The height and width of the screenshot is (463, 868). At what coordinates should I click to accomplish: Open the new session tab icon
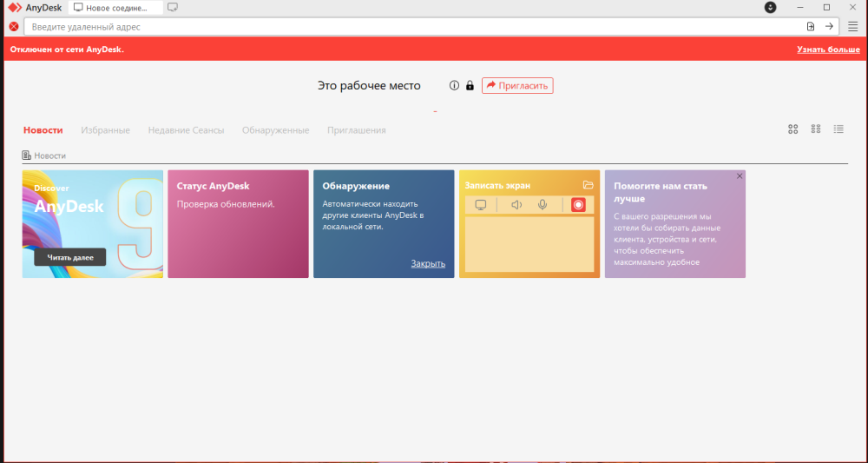pyautogui.click(x=173, y=8)
